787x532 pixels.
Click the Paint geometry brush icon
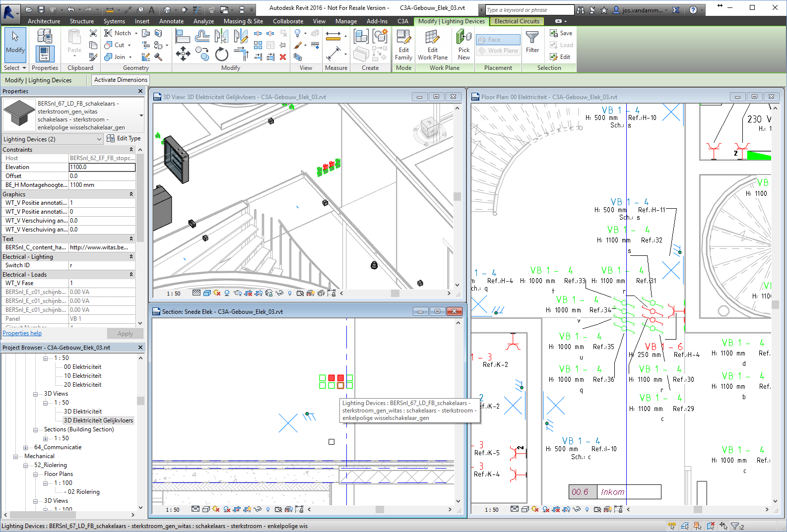click(298, 45)
